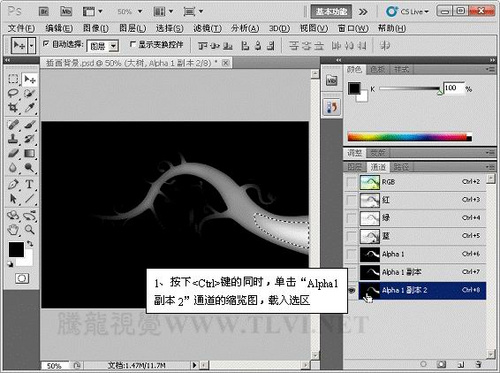Click Load channel as selection icon
The image size is (500, 373).
tap(423, 364)
